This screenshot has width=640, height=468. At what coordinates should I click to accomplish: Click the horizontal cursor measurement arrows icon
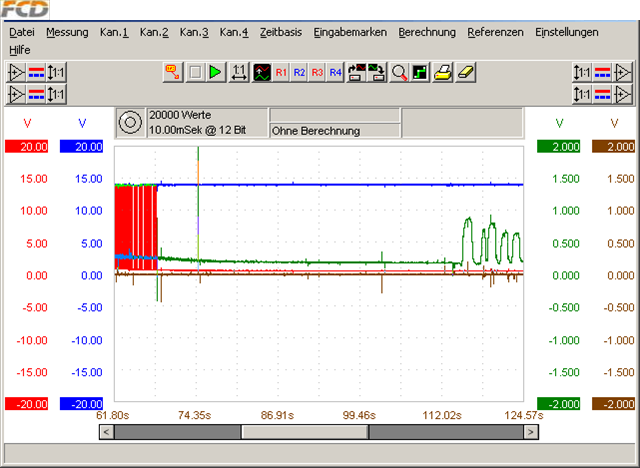(x=239, y=73)
